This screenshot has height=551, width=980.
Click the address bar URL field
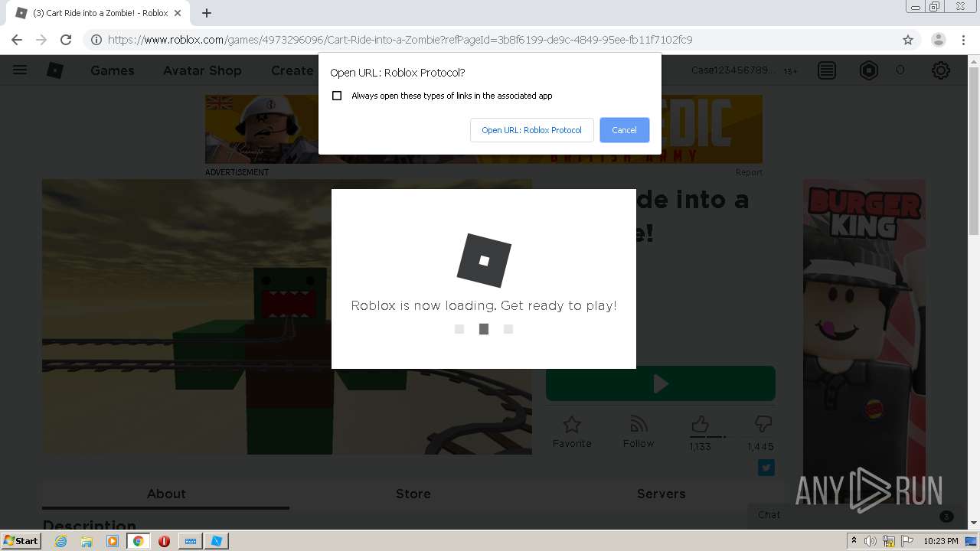pyautogui.click(x=490, y=40)
